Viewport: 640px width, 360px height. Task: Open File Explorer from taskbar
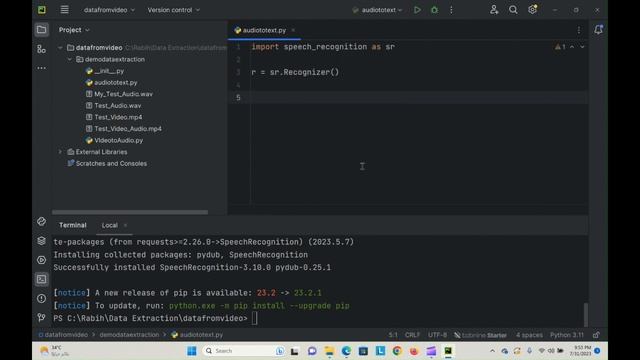pos(329,351)
